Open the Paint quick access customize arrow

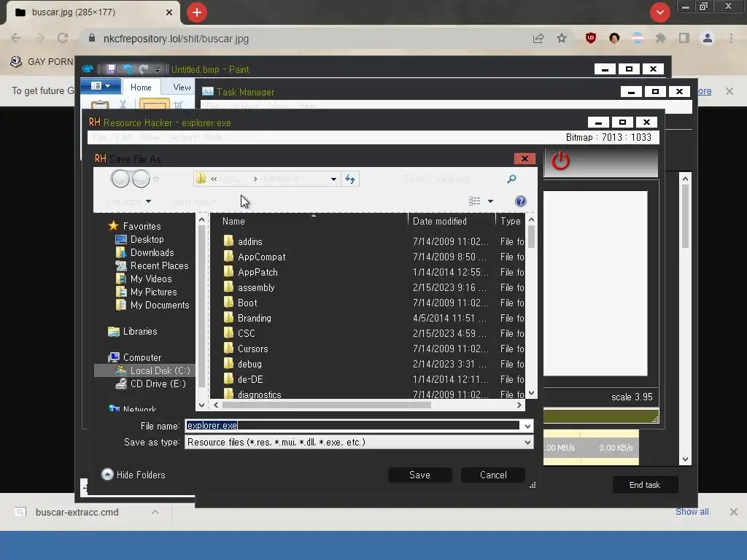[157, 70]
